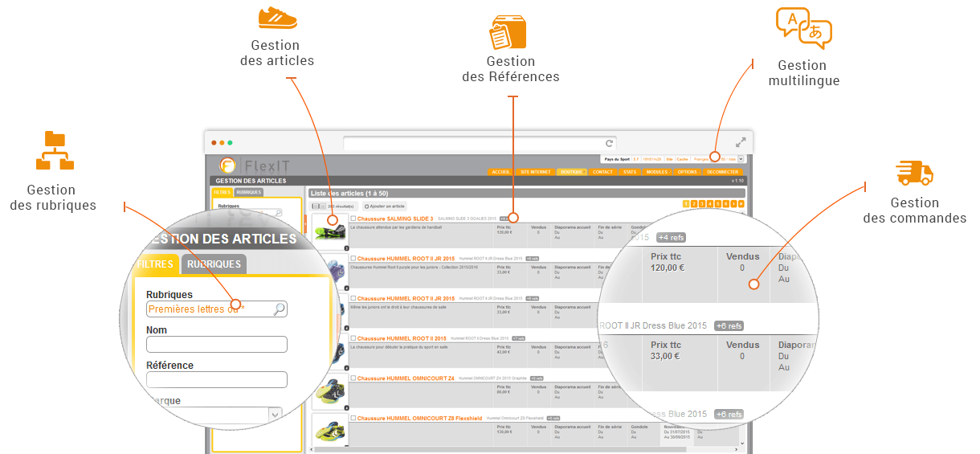
Task: Open the BOUTIQUE menu in the navigation bar
Action: (x=572, y=172)
